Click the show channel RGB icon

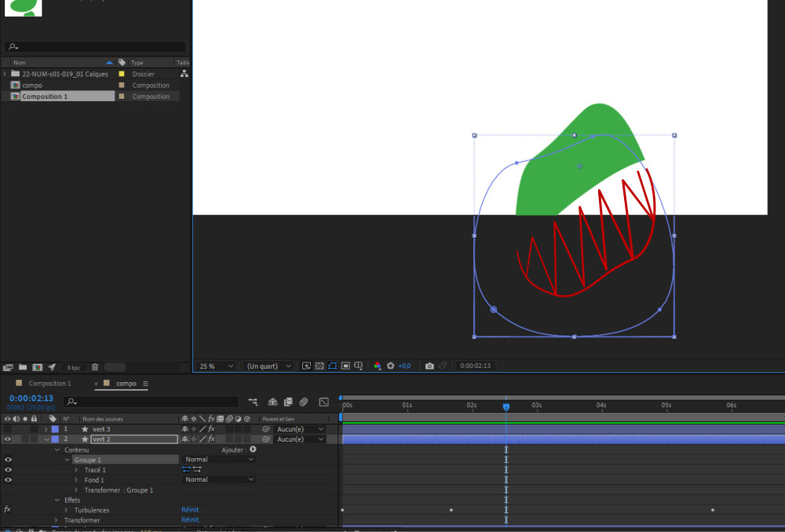click(378, 366)
